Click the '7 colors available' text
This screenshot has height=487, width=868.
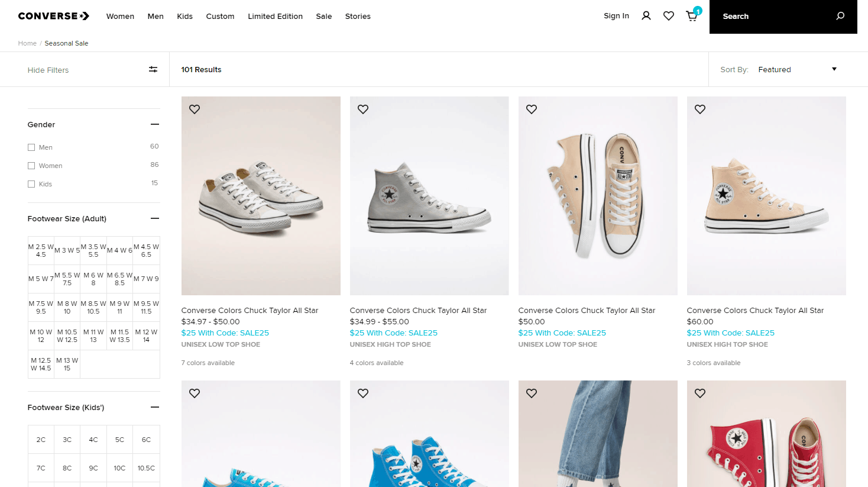(x=208, y=363)
